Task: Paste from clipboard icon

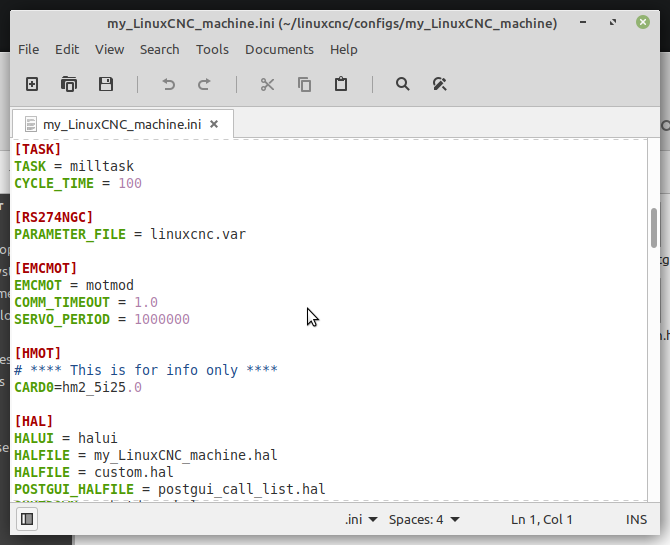Action: (x=341, y=84)
